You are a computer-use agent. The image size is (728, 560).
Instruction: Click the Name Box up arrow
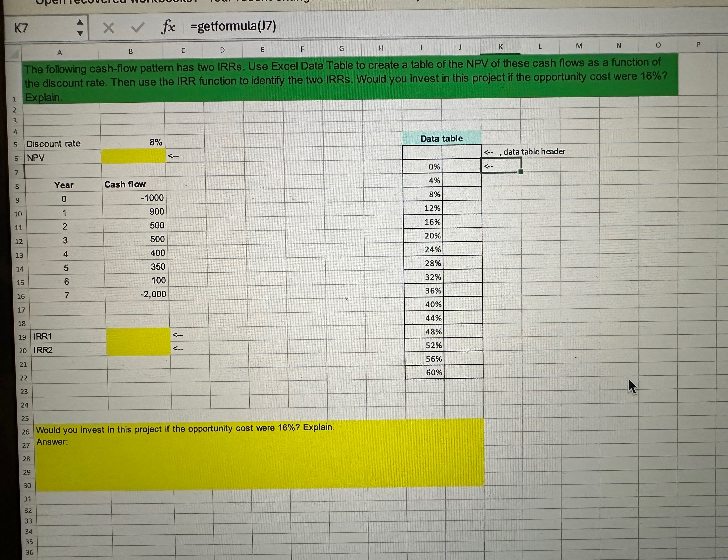click(x=80, y=22)
